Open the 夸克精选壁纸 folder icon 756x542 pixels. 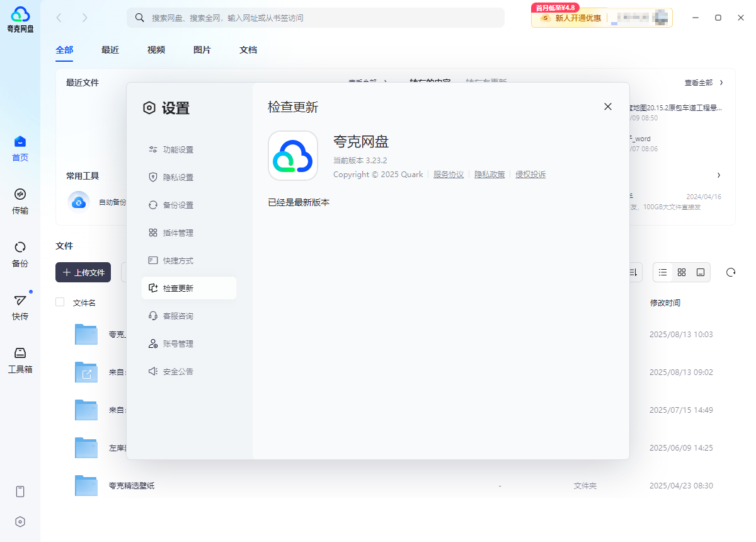tap(86, 485)
